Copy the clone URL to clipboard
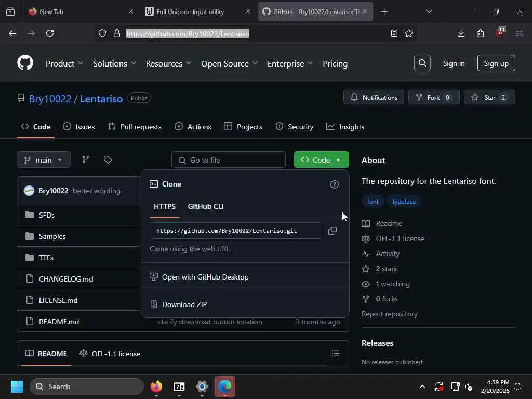This screenshot has height=399, width=532. [332, 231]
